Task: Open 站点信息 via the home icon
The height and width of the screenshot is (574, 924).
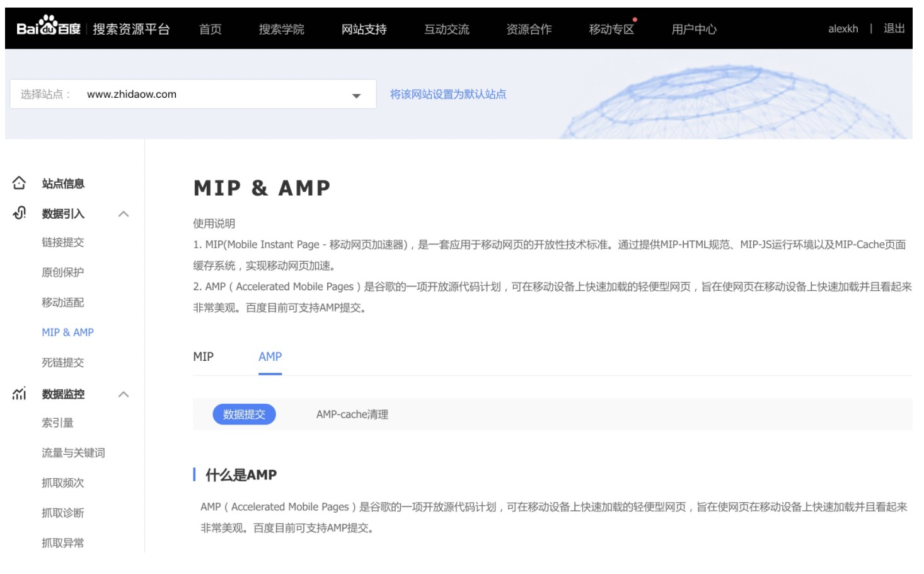Action: click(x=19, y=184)
